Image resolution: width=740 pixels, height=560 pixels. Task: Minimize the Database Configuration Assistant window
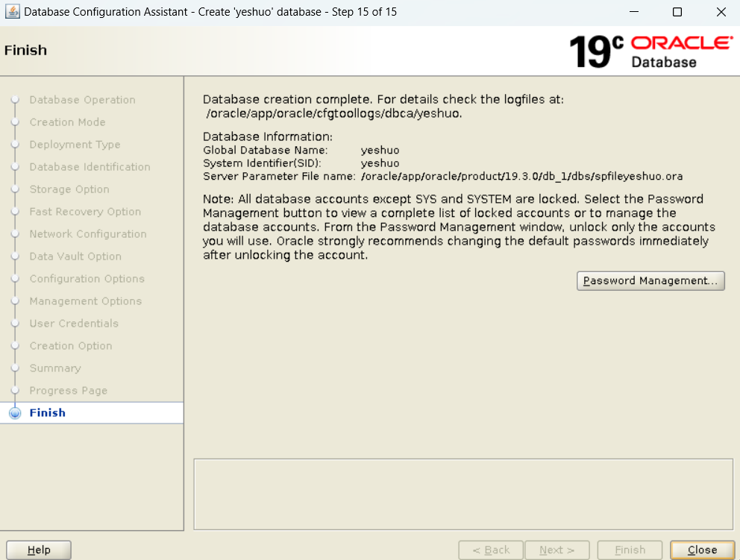coord(634,12)
